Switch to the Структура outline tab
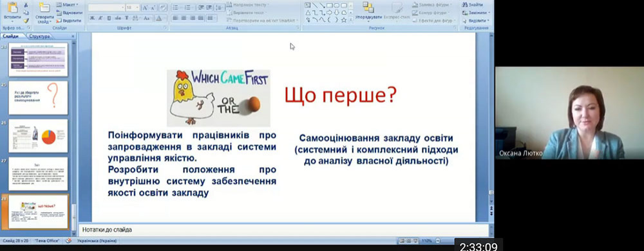644x251 pixels. click(39, 36)
